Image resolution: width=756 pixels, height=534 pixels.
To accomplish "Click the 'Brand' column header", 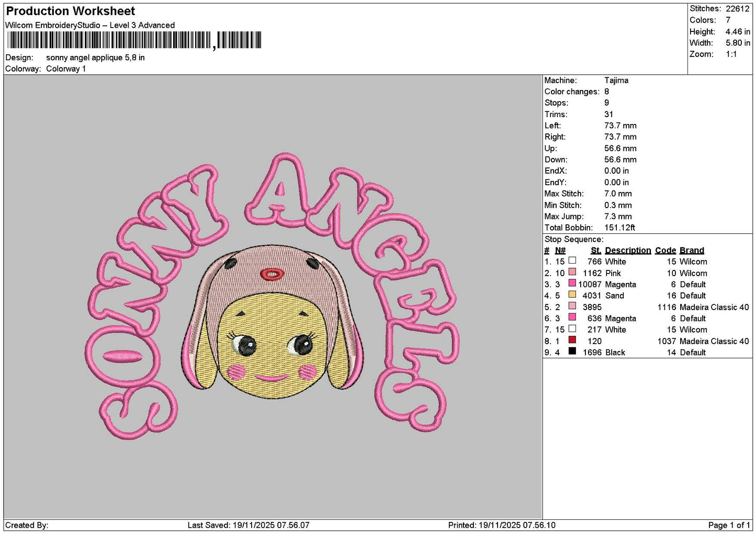I will [692, 251].
